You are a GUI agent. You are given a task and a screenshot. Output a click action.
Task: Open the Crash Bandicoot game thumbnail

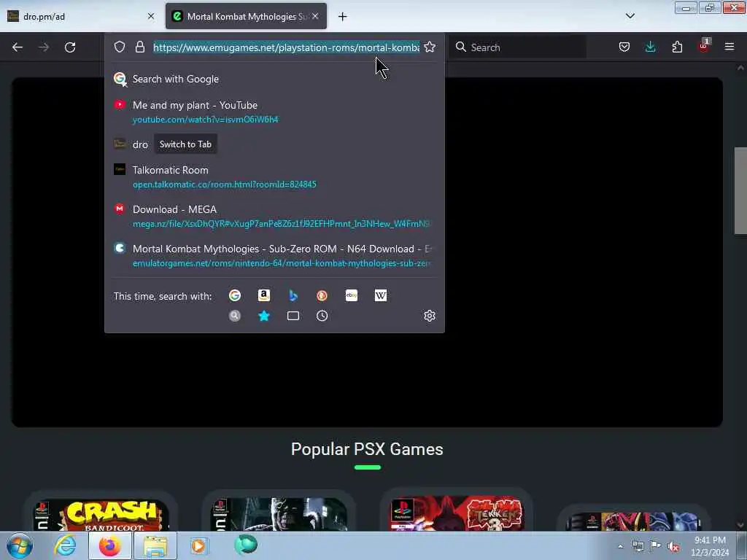coord(101,514)
